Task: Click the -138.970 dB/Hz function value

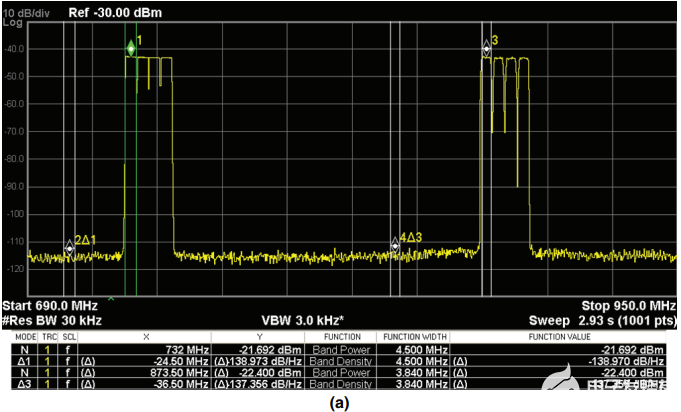Action: 626,361
